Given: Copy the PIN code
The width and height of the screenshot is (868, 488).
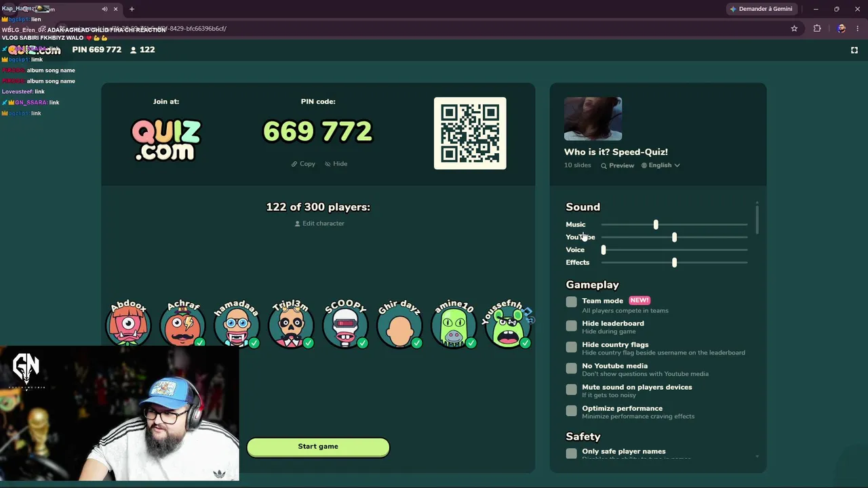Looking at the screenshot, I should click(303, 164).
